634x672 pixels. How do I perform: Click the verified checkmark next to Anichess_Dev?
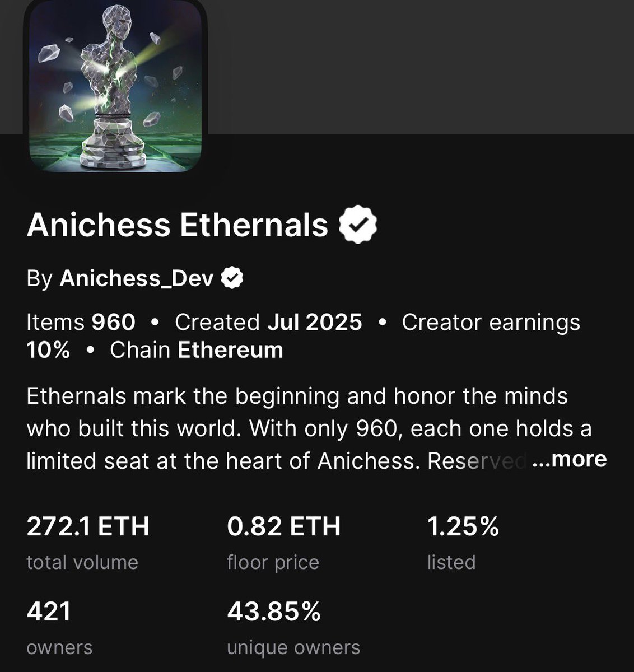tap(231, 278)
